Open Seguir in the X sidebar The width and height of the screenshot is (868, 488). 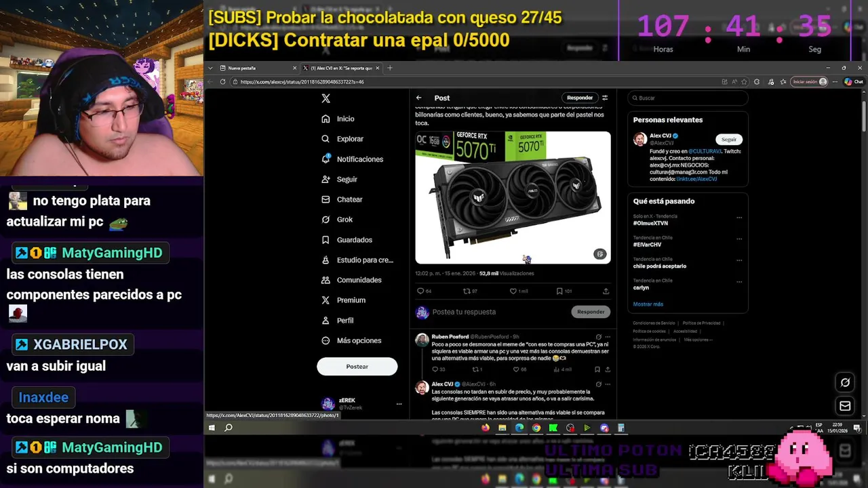click(x=340, y=180)
